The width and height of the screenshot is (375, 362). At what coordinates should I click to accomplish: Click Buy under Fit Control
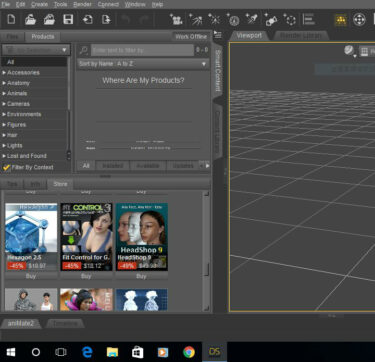tap(86, 276)
